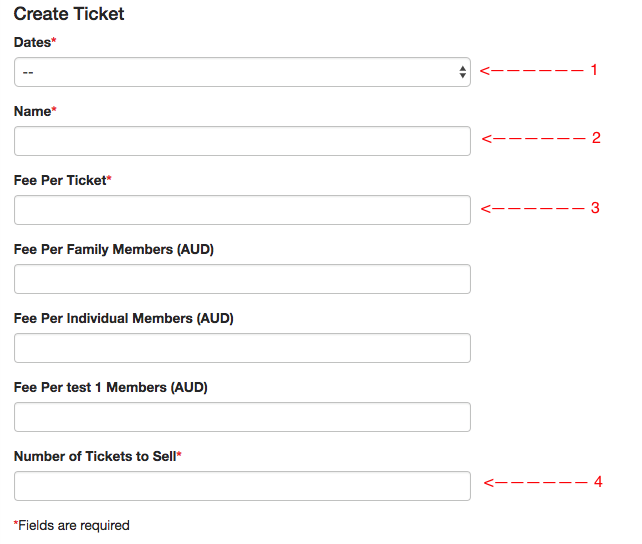642x544 pixels.
Task: Click the Fee Per Ticket input box
Action: [242, 210]
